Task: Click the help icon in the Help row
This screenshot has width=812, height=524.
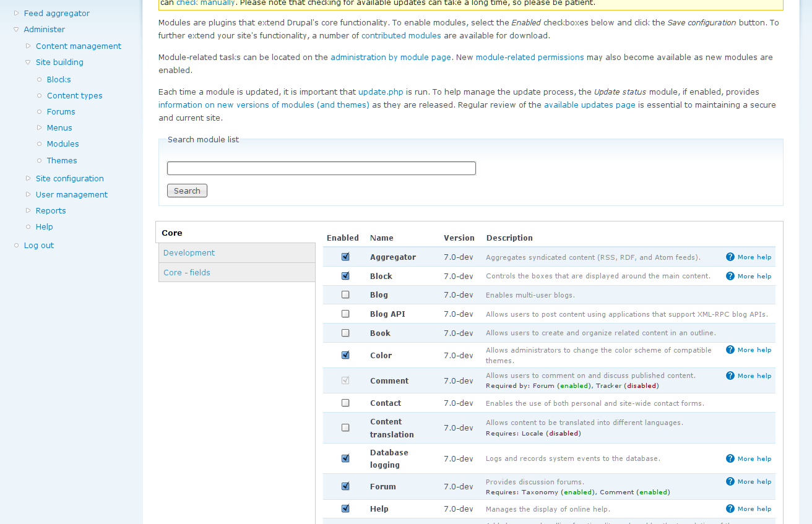Action: point(730,509)
